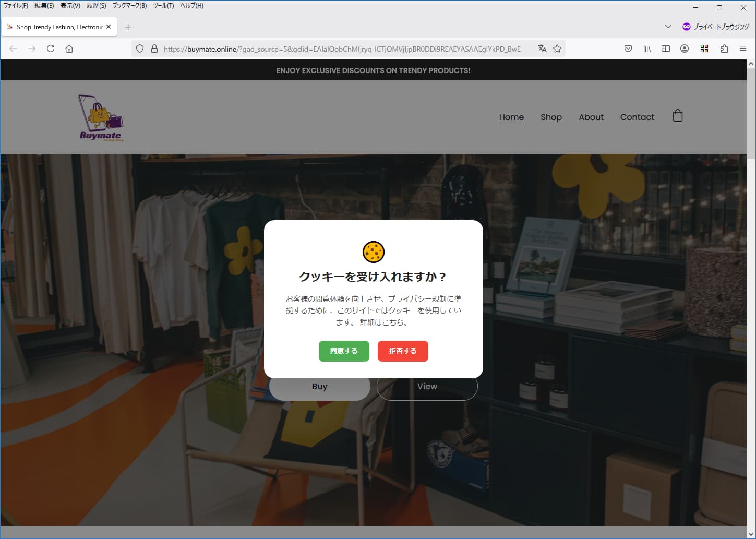Click the private browsing mask icon
Screen dimensions: 756x539
pyautogui.click(x=687, y=27)
